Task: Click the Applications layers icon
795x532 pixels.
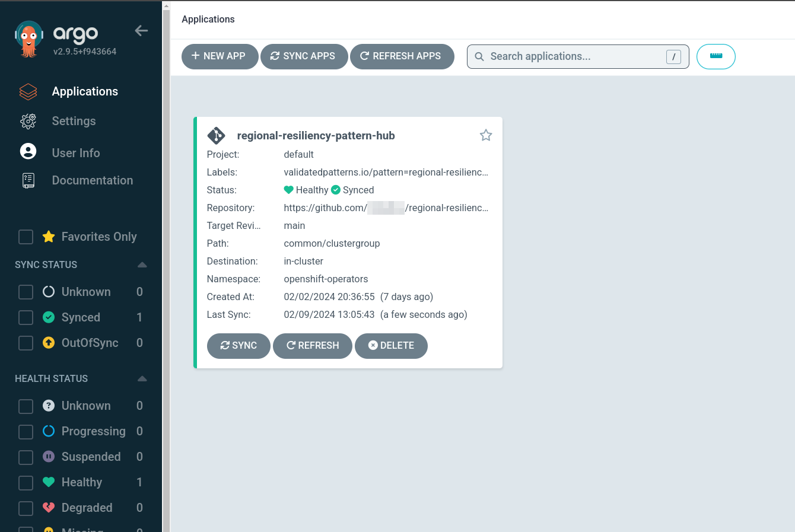Action: coord(28,91)
